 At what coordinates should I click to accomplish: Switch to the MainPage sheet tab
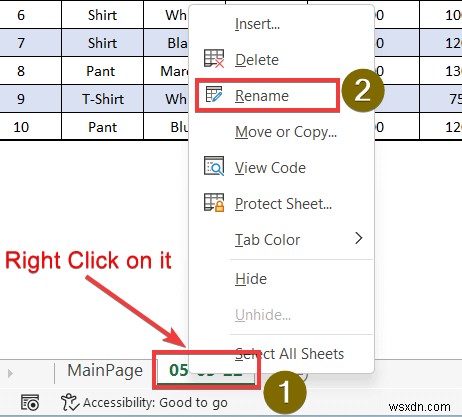point(105,371)
